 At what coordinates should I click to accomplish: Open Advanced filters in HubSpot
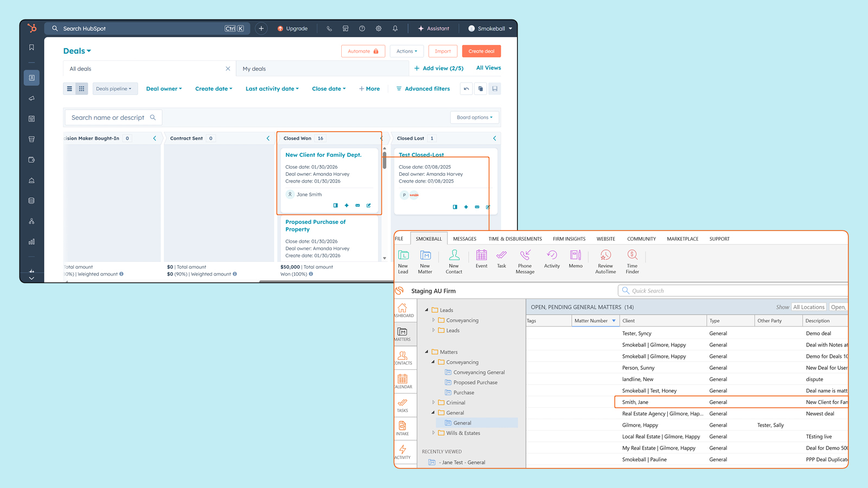(x=423, y=88)
